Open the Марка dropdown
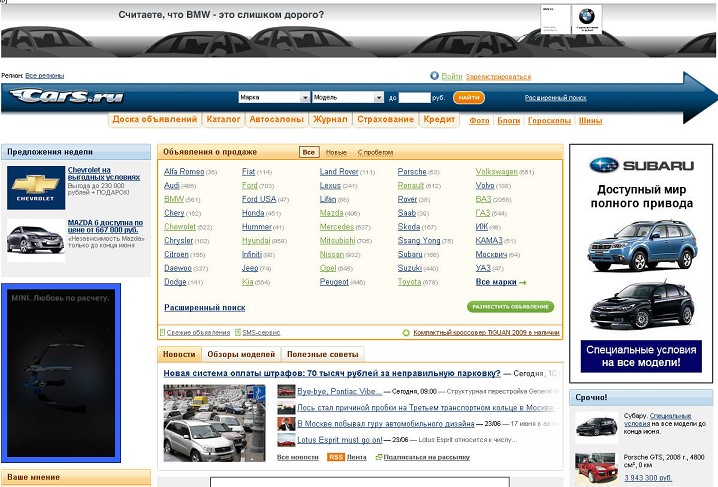 click(274, 97)
